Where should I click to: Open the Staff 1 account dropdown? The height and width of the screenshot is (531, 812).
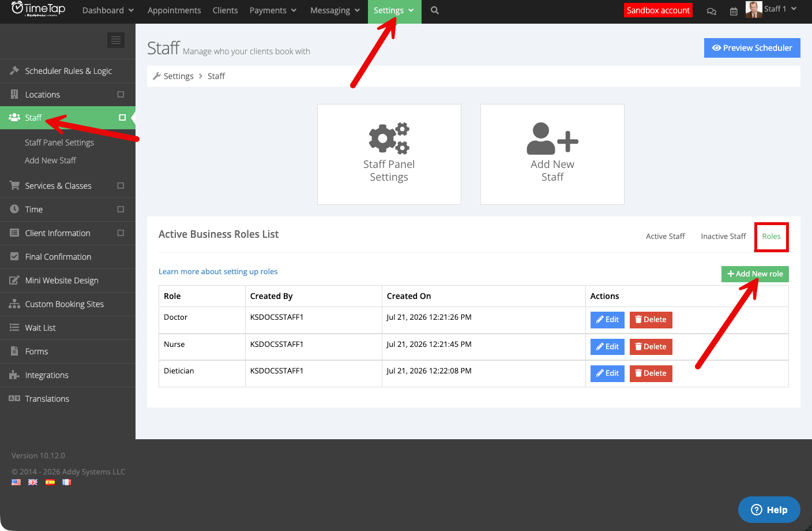click(772, 9)
